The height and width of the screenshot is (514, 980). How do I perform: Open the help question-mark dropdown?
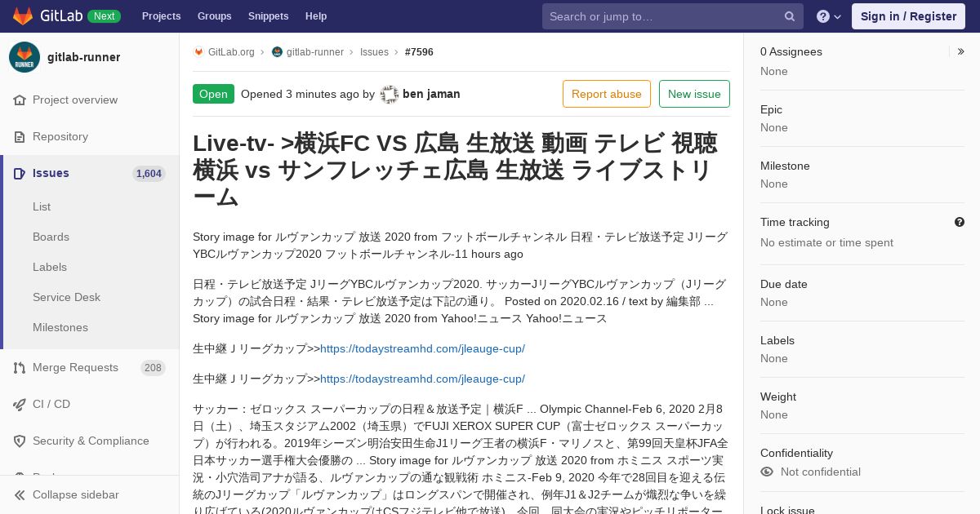click(829, 16)
